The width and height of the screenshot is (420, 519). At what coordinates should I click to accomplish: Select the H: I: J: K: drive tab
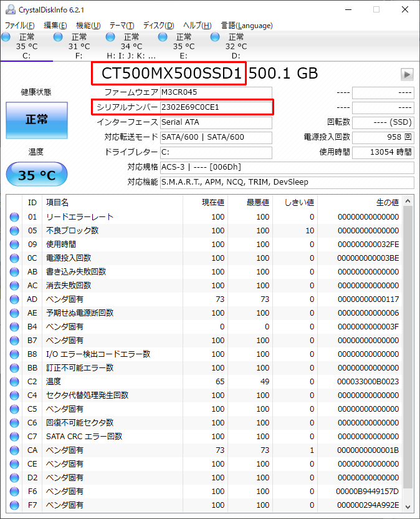click(131, 46)
